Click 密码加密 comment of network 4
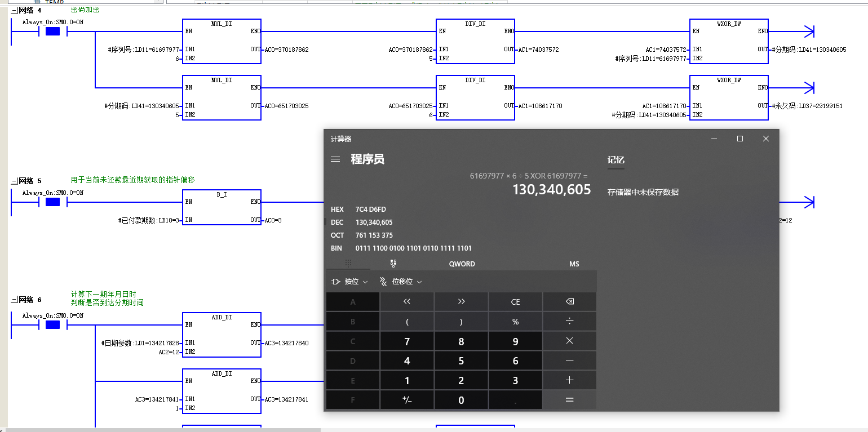The image size is (868, 432). (85, 10)
